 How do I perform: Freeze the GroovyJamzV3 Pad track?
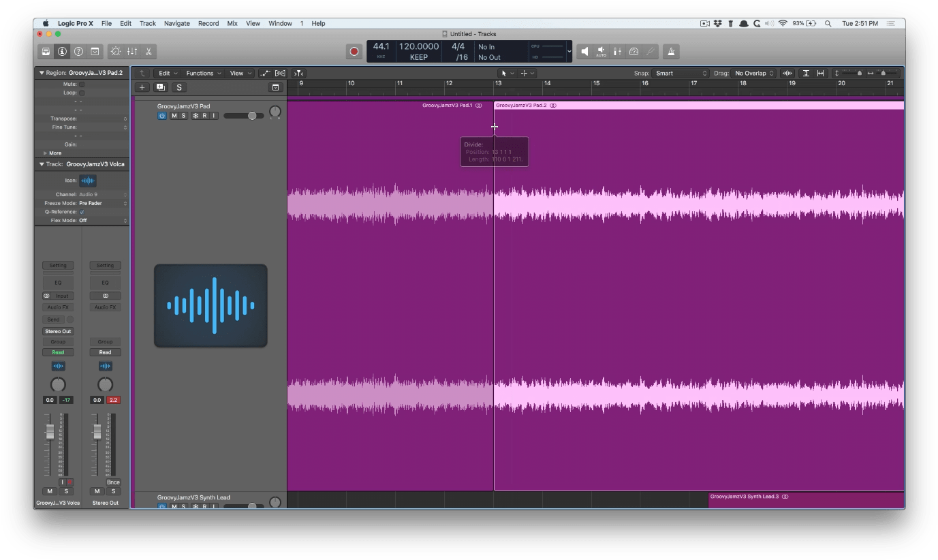(x=196, y=116)
